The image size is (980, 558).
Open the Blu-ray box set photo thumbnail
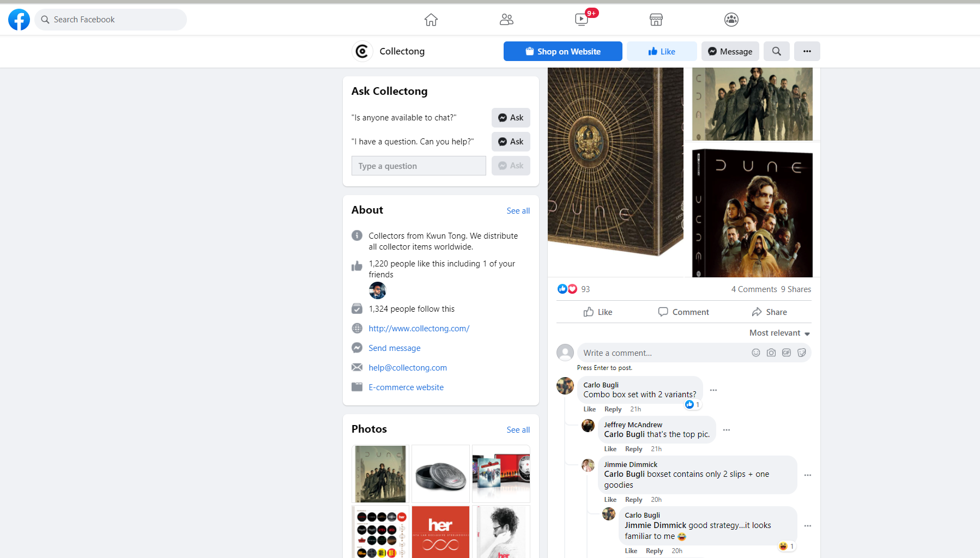click(501, 474)
